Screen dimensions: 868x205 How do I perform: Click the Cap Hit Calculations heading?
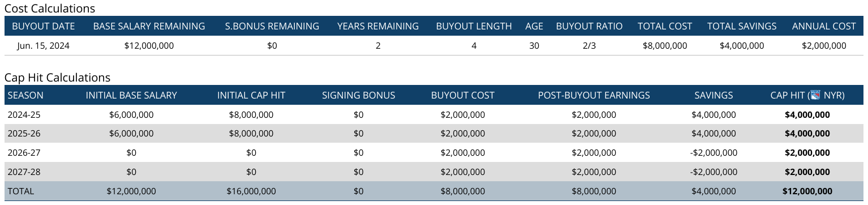click(58, 78)
